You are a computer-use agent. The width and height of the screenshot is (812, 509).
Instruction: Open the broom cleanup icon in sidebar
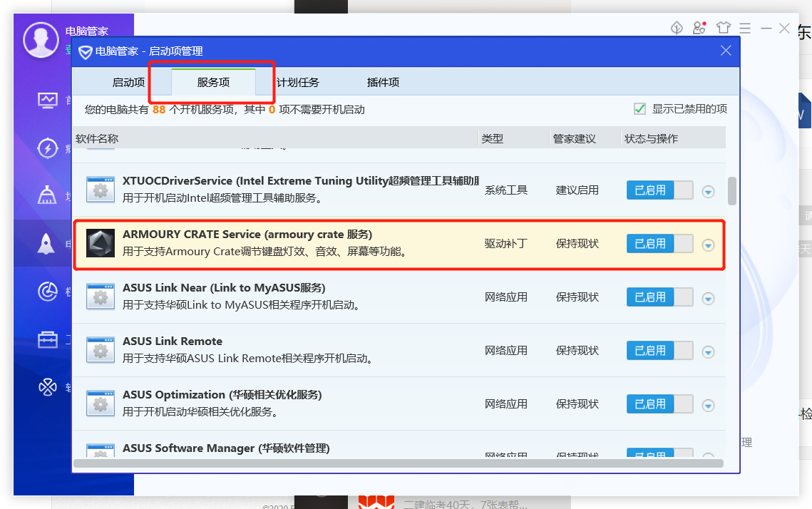coord(47,195)
